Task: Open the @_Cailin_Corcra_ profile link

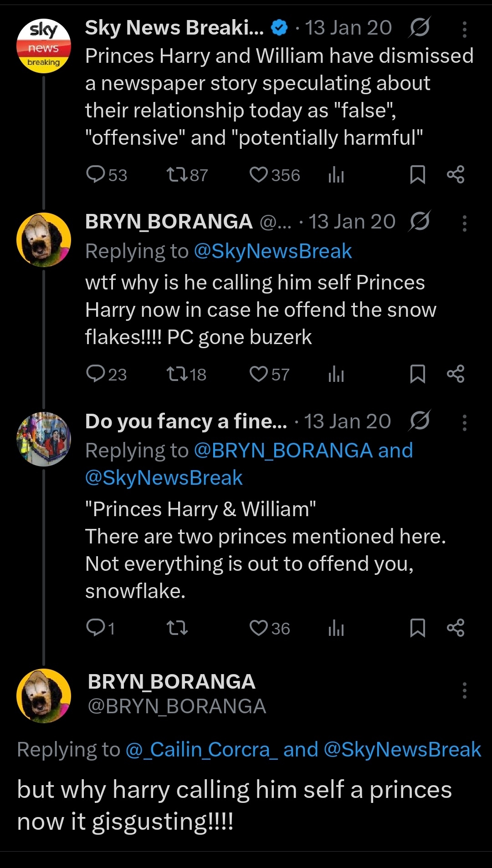Action: (201, 750)
